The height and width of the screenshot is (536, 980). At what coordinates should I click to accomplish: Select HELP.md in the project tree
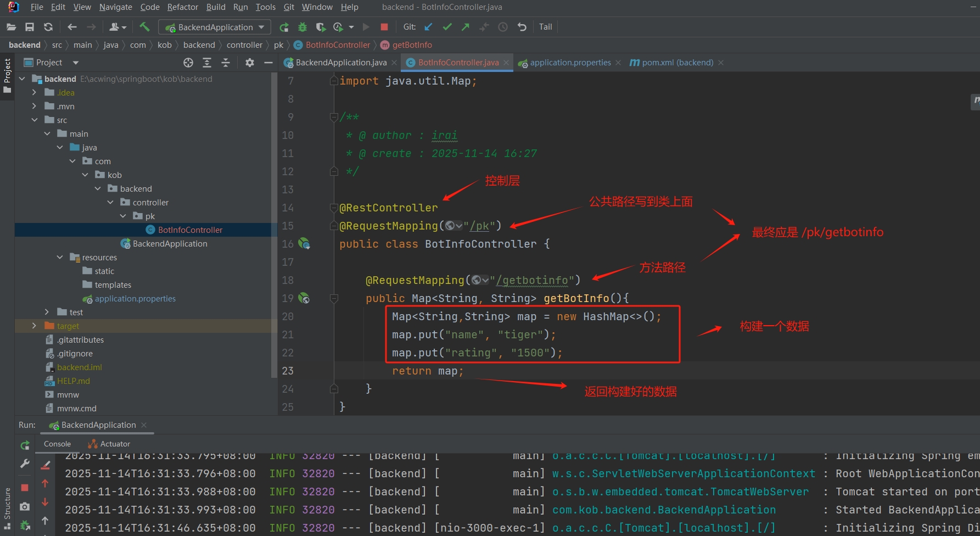coord(73,381)
